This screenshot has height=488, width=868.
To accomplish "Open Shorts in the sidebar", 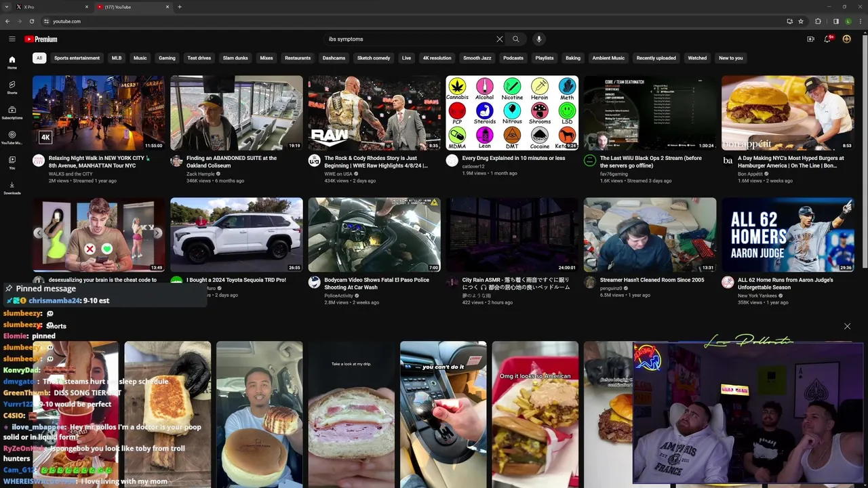I will (12, 87).
